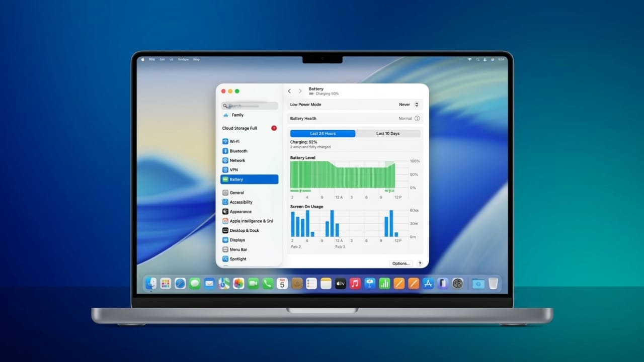The height and width of the screenshot is (362, 644).
Task: View the Cloud Storage Full alert badge
Action: 274,128
